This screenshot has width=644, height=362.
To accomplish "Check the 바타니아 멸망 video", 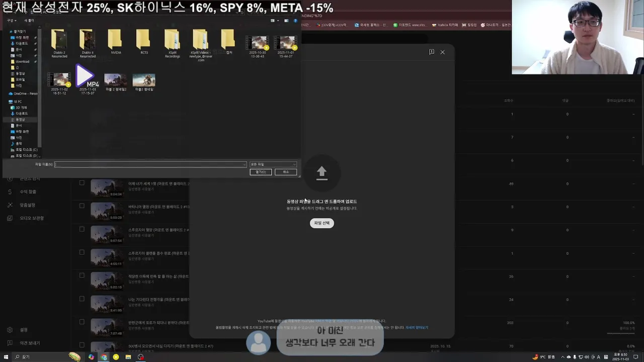I will pos(82,206).
